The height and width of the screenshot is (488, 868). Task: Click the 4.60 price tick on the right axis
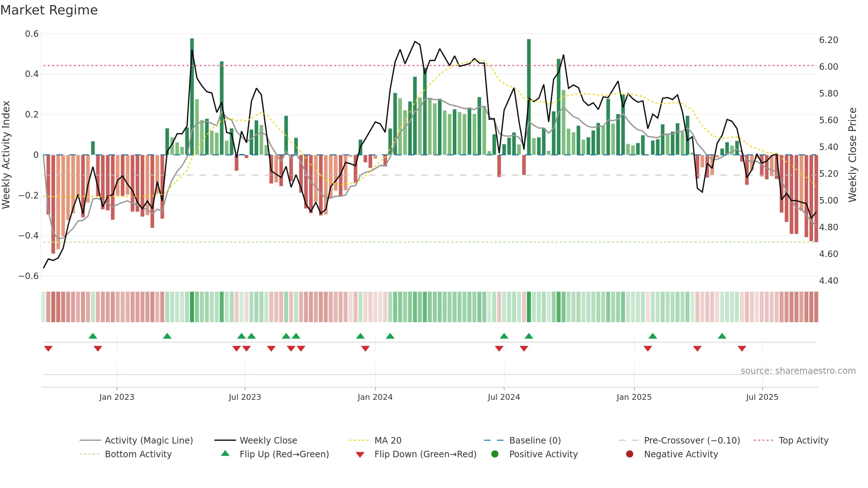[829, 254]
